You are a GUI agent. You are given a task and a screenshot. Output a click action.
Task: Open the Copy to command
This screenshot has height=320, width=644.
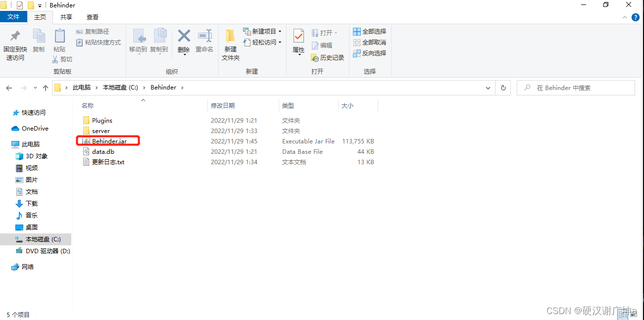click(x=159, y=42)
